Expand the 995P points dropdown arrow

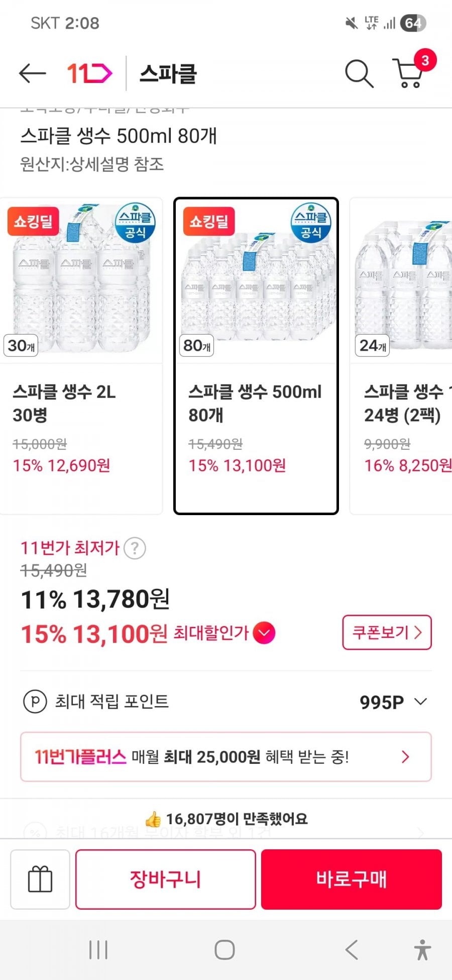pos(421,702)
